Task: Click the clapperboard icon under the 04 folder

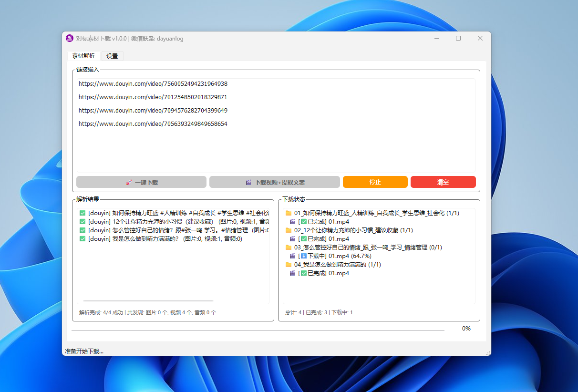Action: point(293,273)
